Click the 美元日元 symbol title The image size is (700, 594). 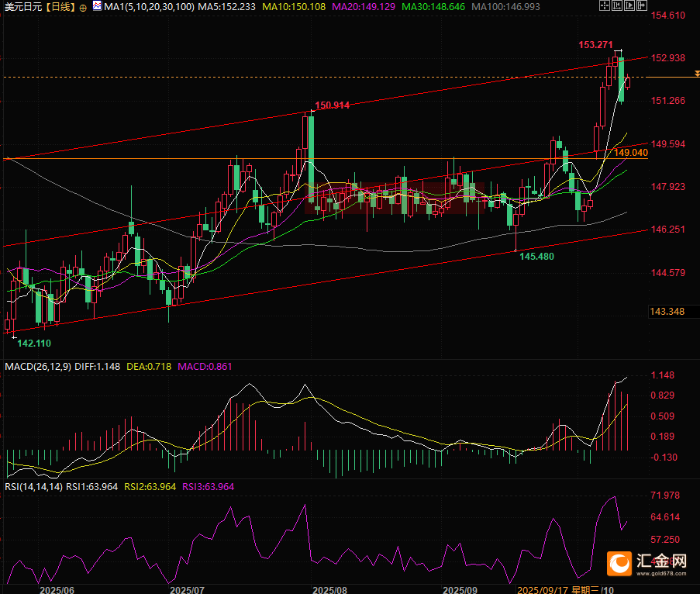click(22, 7)
